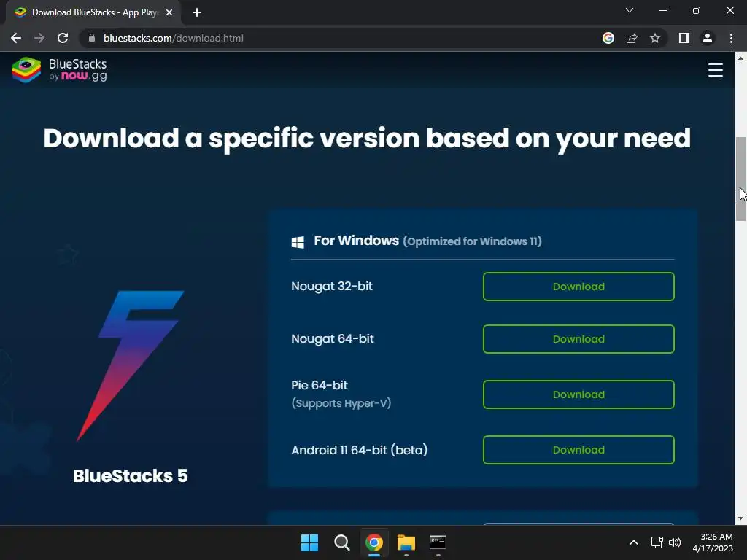Open the browser side panel
The image size is (747, 560).
684,38
